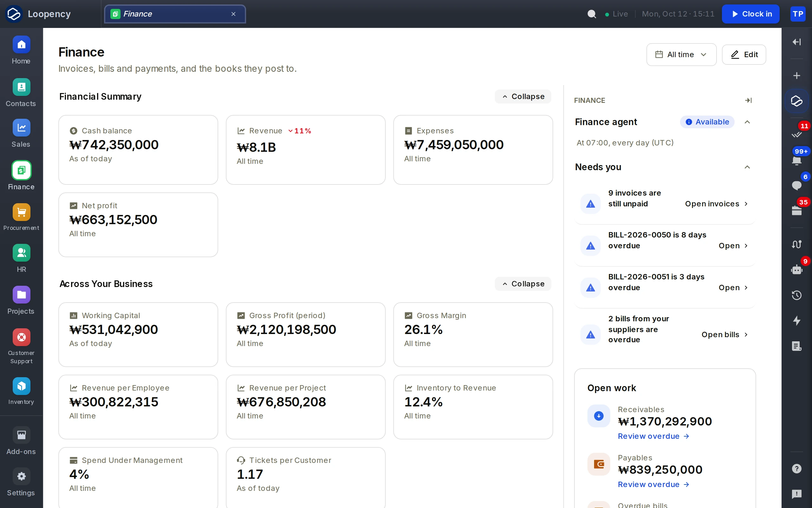Open the history clock icon
This screenshot has width=812, height=508.
(796, 295)
